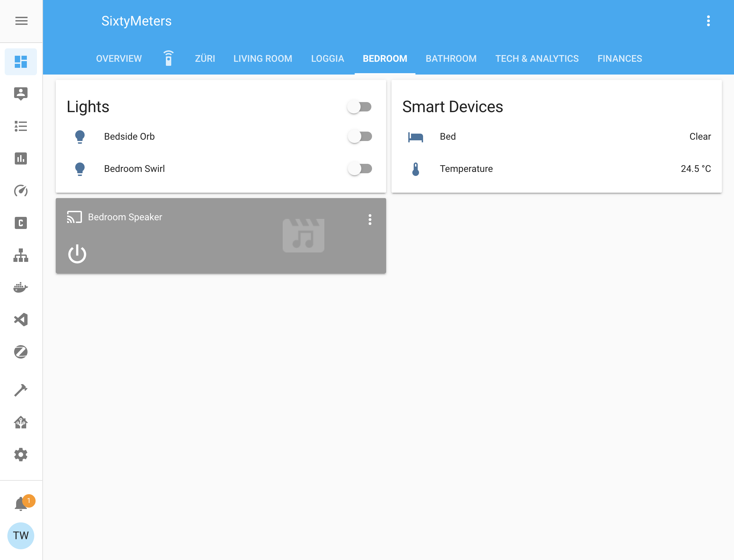Select the Bedroom tab
Image resolution: width=734 pixels, height=560 pixels.
point(385,58)
